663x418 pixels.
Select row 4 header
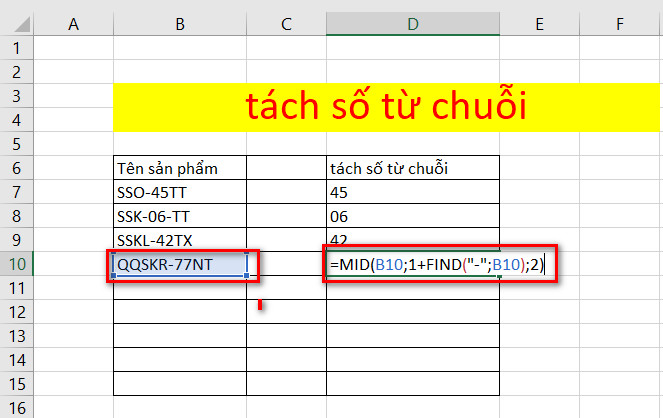coord(16,120)
